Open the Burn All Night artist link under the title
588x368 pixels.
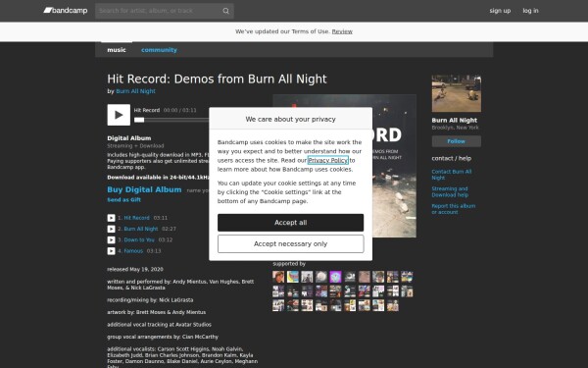coord(135,91)
